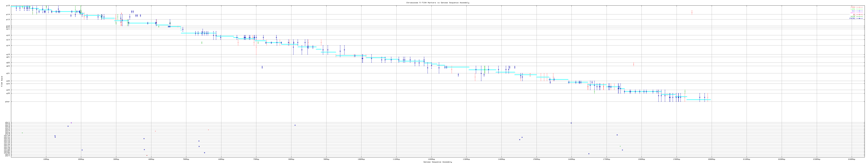This screenshot has width=868, height=163.
Task: Click the FISH Band y-axis title
Action: pyautogui.click(x=2, y=81)
